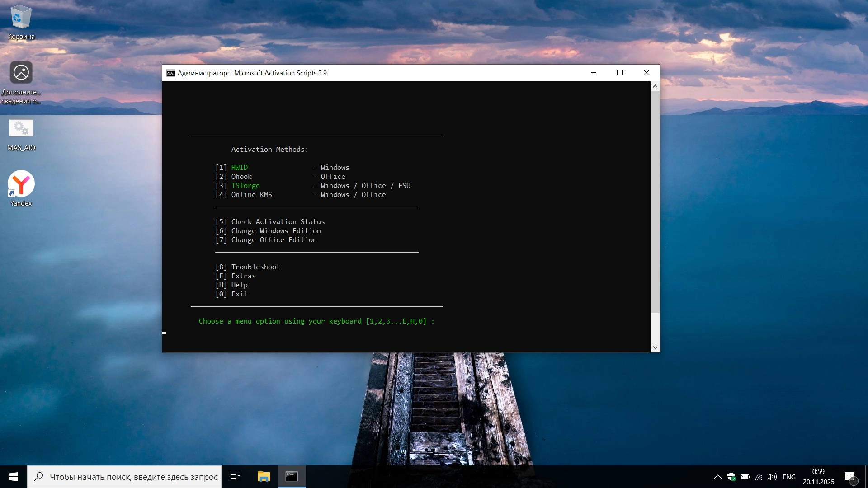Select the Command Prompt taskbar button
Viewport: 868px width, 488px height.
tap(292, 477)
